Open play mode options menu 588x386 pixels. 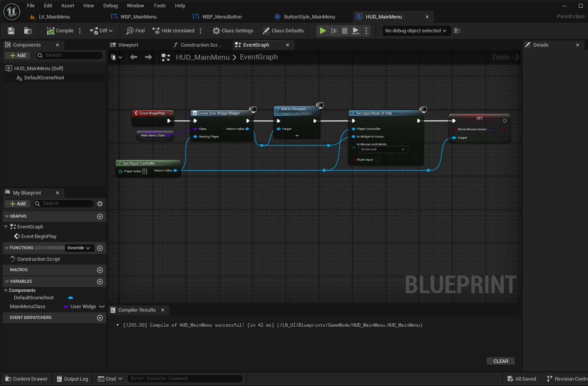(x=366, y=31)
